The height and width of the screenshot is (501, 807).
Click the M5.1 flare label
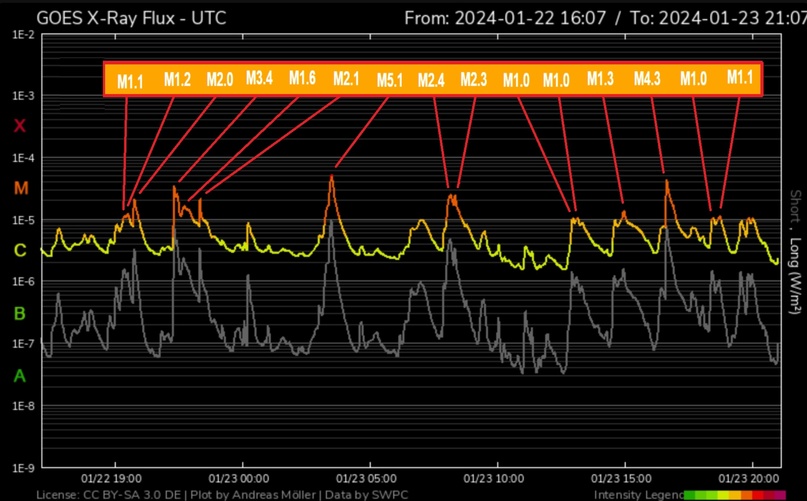click(390, 81)
